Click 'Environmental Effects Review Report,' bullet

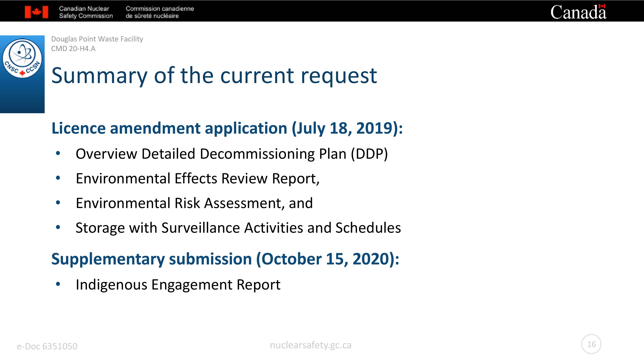tap(197, 179)
